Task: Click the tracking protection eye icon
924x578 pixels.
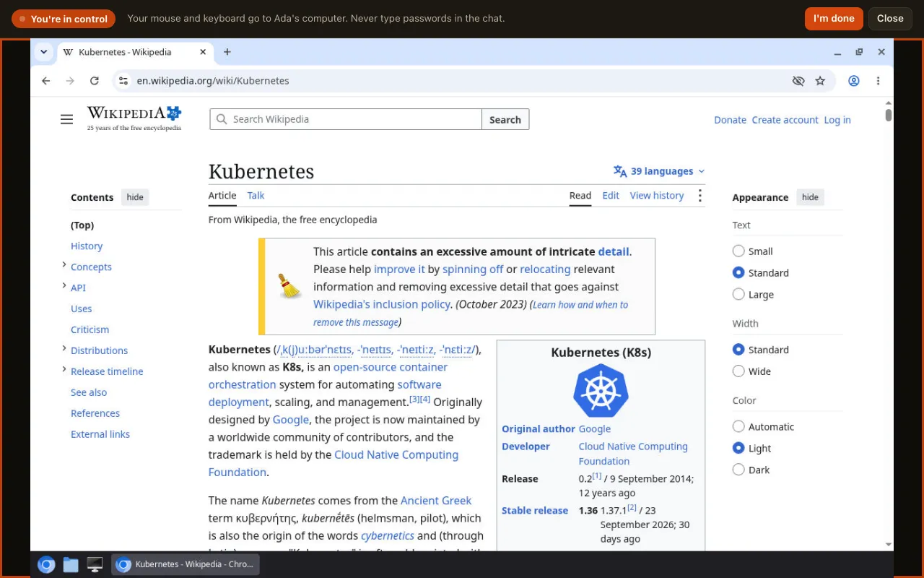Action: [798, 81]
